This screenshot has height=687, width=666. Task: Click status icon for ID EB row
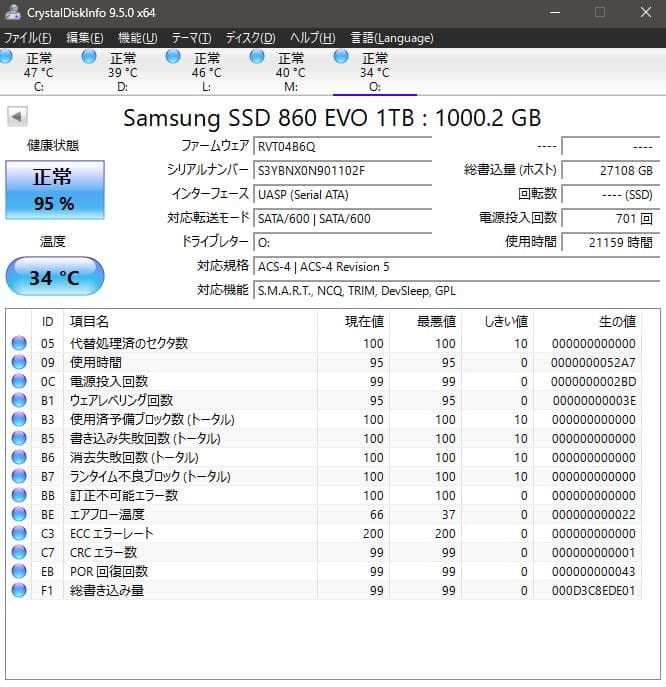19,571
